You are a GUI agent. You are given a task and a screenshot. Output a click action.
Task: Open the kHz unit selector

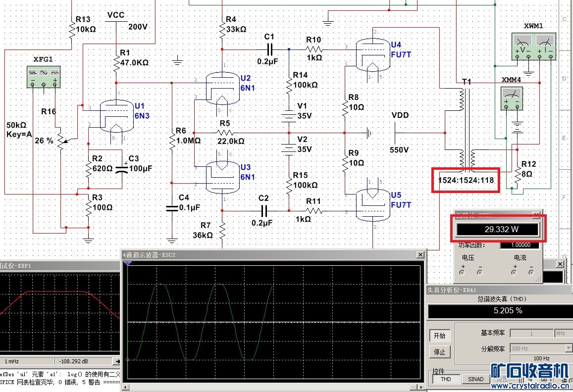pyautogui.click(x=563, y=334)
